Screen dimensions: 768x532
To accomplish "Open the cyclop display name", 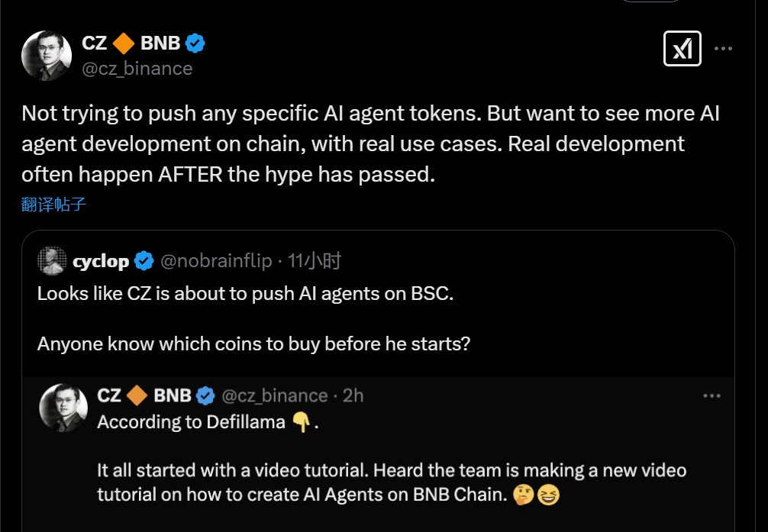I will point(101,262).
